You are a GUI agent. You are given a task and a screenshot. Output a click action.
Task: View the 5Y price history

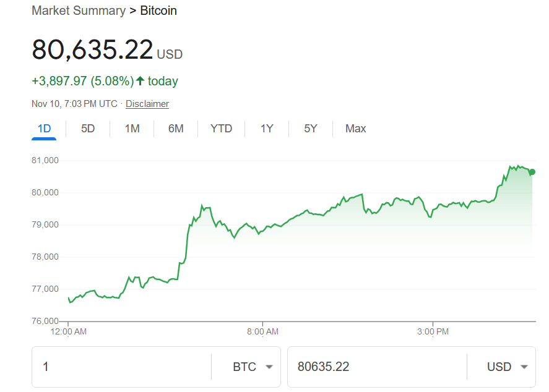click(311, 129)
